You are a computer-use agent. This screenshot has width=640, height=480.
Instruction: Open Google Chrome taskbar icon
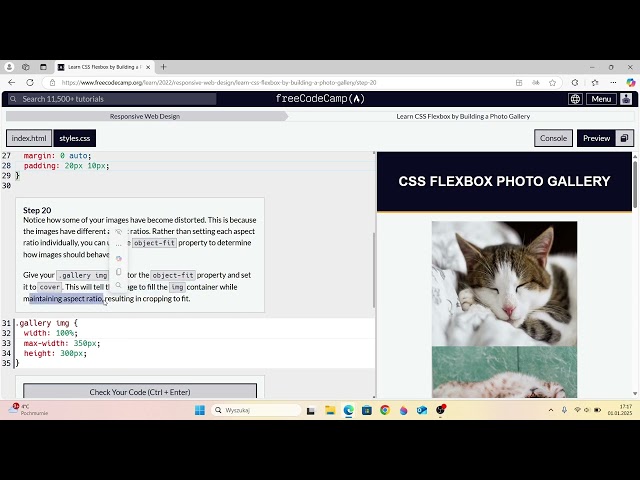point(385,410)
